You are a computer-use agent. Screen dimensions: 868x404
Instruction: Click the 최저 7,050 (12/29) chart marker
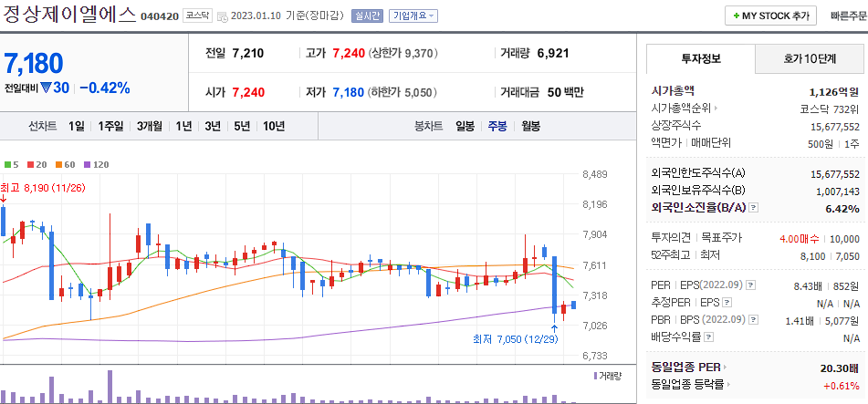pyautogui.click(x=515, y=338)
